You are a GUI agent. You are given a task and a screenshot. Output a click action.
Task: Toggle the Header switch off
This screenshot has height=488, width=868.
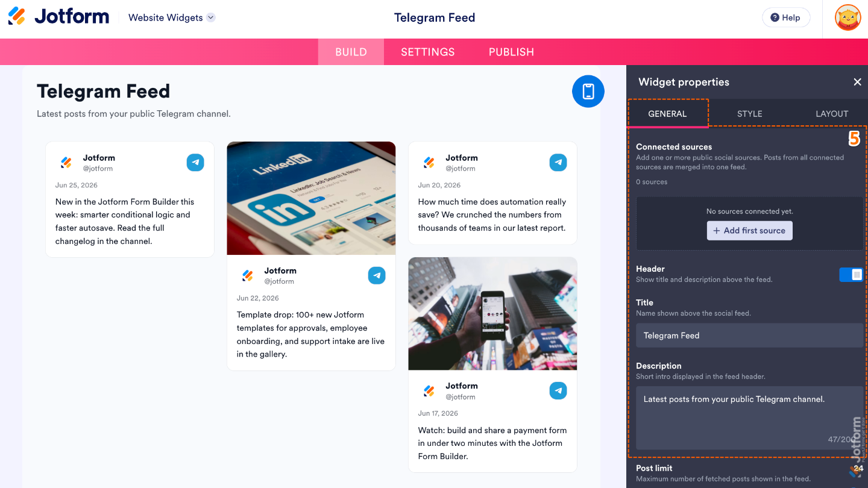coord(851,274)
